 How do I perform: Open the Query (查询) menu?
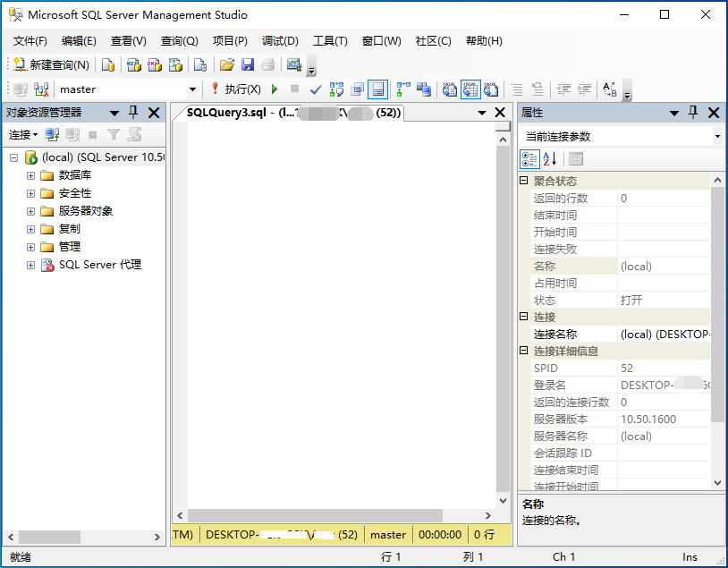(x=179, y=41)
